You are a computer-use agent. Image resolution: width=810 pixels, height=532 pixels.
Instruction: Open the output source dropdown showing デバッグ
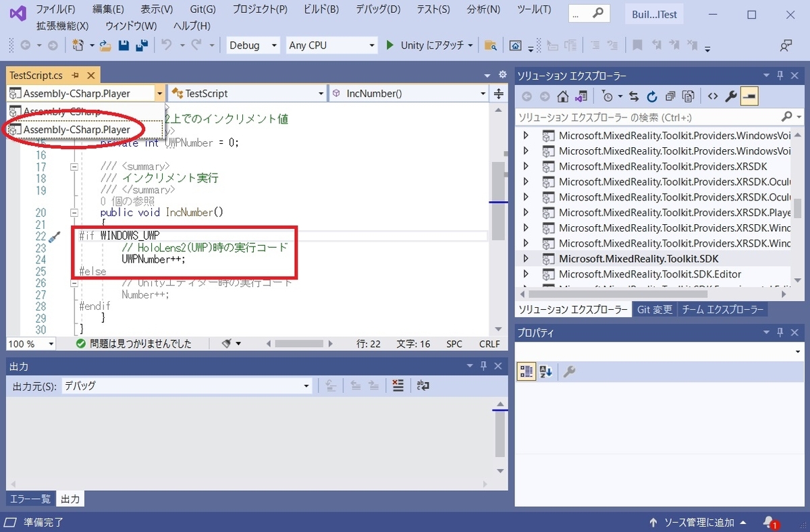186,386
